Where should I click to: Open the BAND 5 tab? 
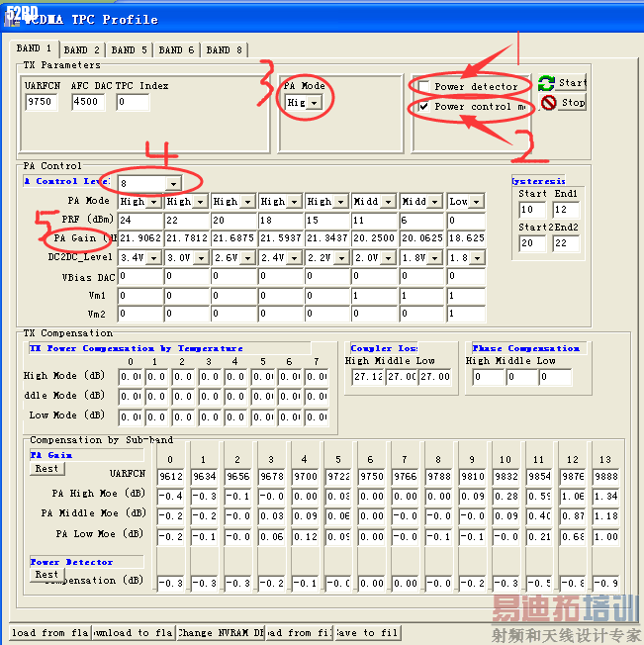tap(129, 50)
